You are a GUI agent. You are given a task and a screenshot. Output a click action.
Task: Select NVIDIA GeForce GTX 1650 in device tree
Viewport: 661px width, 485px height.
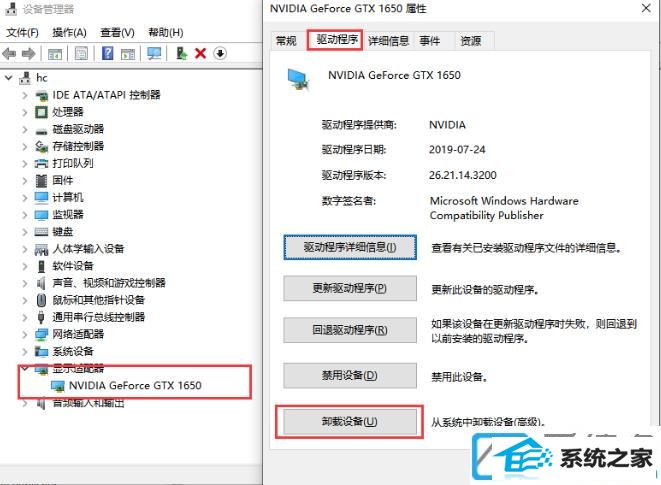(x=135, y=385)
